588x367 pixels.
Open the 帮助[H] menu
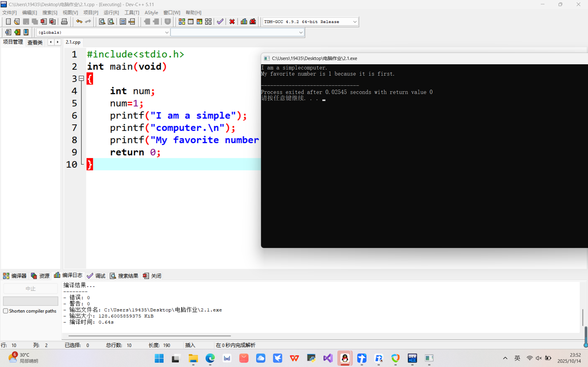pyautogui.click(x=193, y=13)
